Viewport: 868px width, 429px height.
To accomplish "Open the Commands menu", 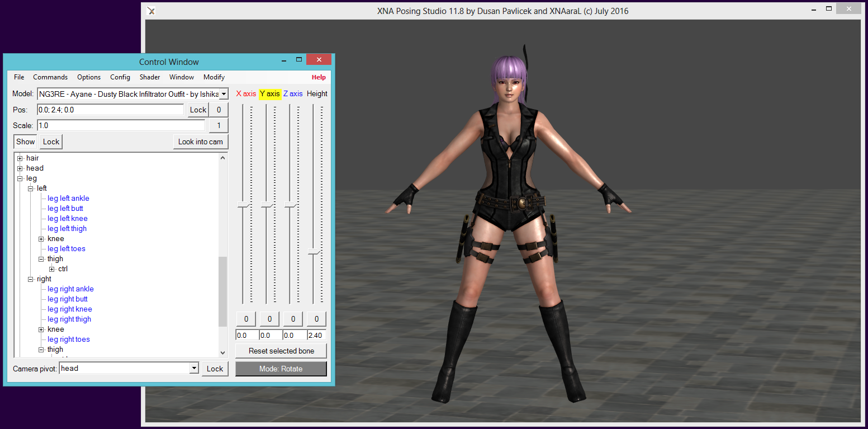I will (x=50, y=77).
